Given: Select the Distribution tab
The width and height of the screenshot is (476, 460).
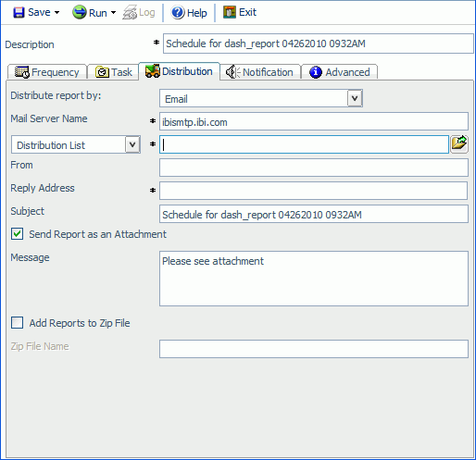Looking at the screenshot, I should pyautogui.click(x=180, y=71).
